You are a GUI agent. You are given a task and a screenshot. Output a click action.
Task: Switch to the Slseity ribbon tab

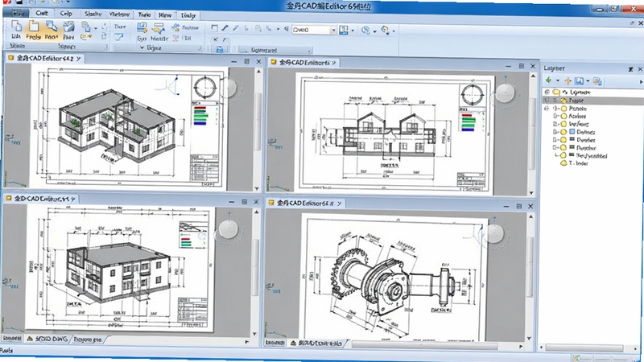coord(93,14)
